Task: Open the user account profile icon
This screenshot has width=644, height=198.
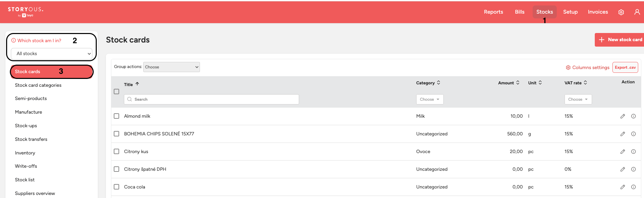Action: (637, 12)
